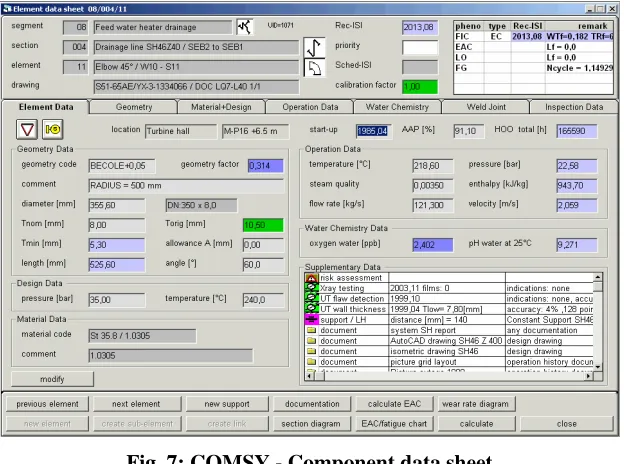Click the pheno column header
The width and height of the screenshot is (624, 464).
pyautogui.click(x=468, y=26)
